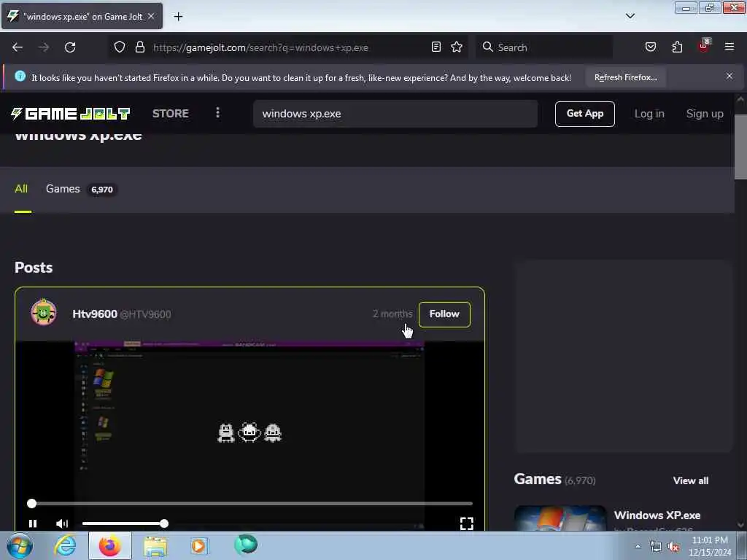Click the Game Jolt logo
This screenshot has height=560, width=747.
(x=70, y=114)
